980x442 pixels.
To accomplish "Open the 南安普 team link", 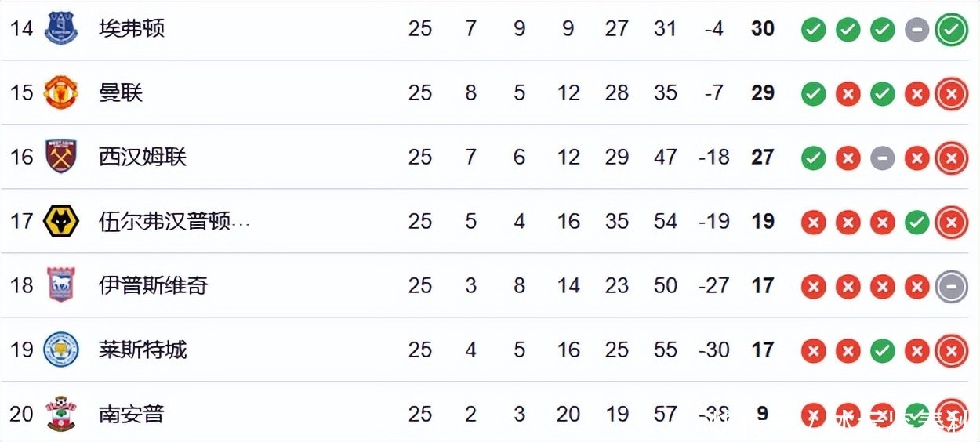I will tap(132, 414).
